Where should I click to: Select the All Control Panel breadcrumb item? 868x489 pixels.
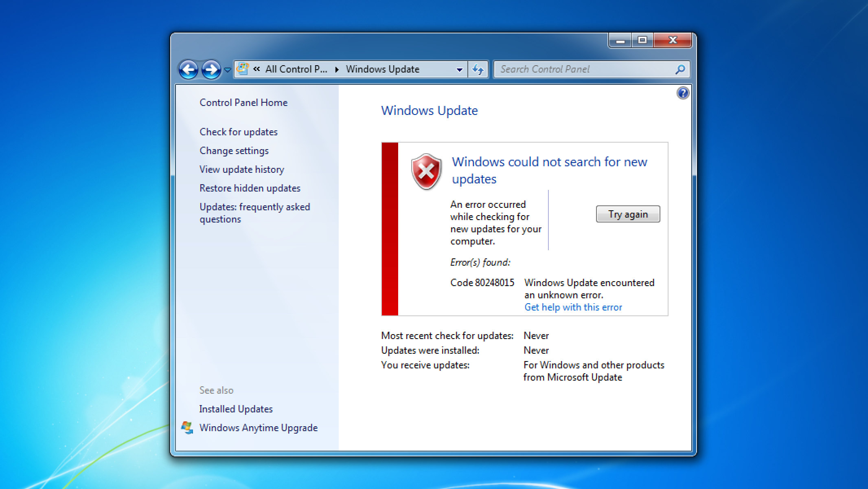coord(296,69)
